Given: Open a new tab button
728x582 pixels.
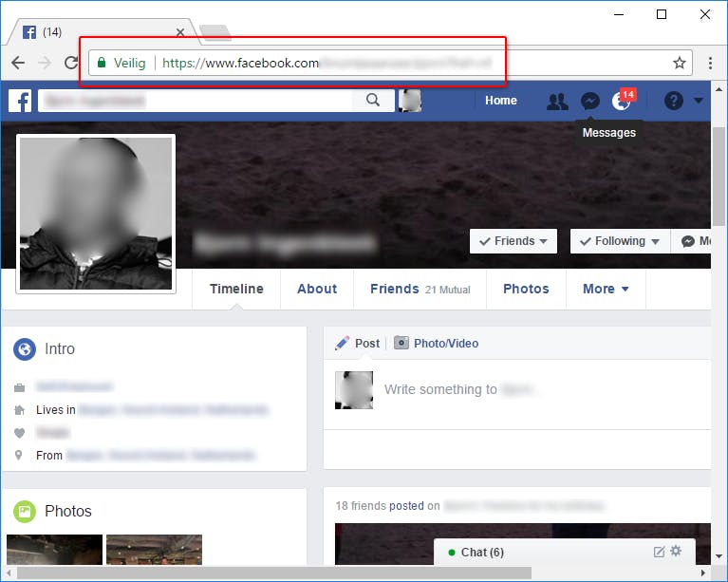Looking at the screenshot, I should (215, 32).
